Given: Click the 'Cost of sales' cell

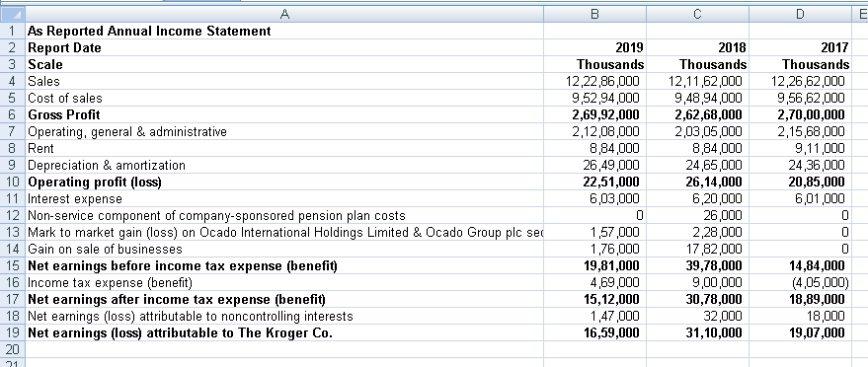Looking at the screenshot, I should click(284, 98).
